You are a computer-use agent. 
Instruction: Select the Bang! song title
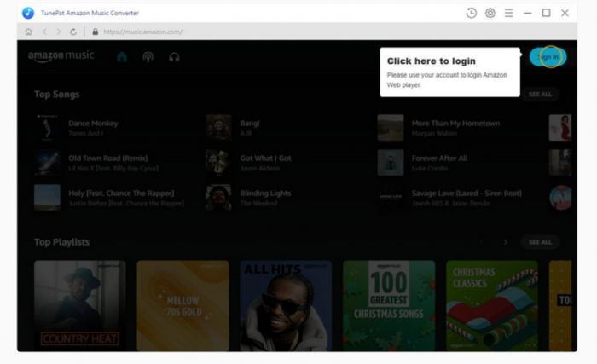(250, 124)
